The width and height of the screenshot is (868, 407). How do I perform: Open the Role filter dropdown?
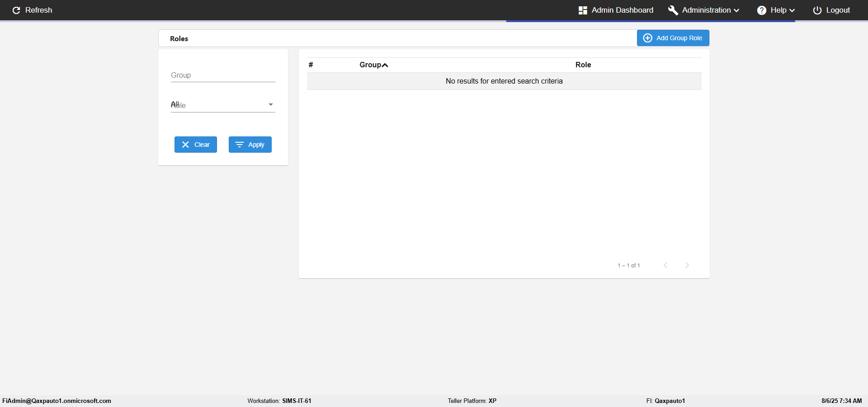point(223,105)
